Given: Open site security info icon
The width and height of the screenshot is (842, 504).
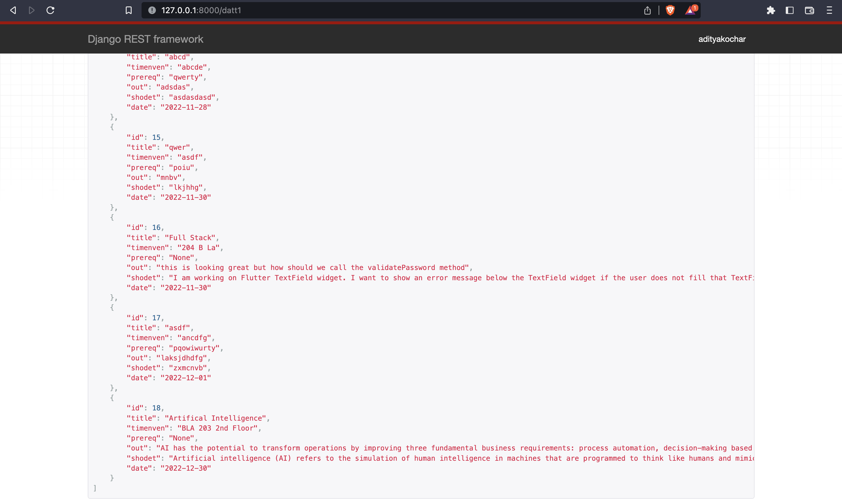Looking at the screenshot, I should [152, 10].
